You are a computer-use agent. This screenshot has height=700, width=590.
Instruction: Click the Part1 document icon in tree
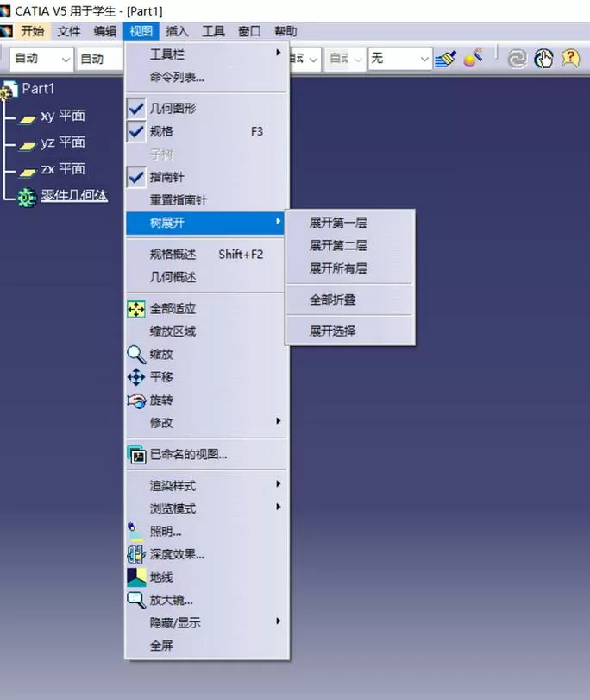(9, 90)
